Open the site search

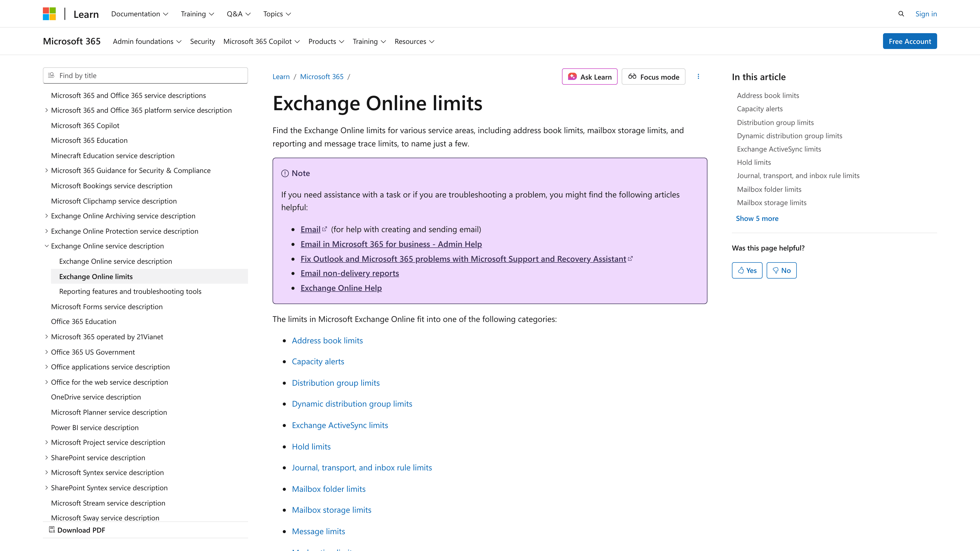coord(900,13)
